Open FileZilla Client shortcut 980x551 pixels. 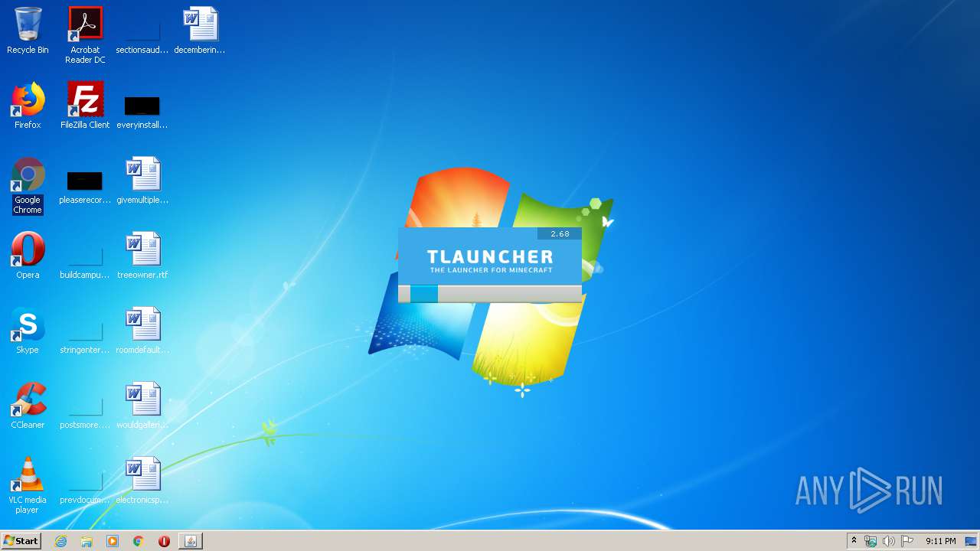pos(85,106)
